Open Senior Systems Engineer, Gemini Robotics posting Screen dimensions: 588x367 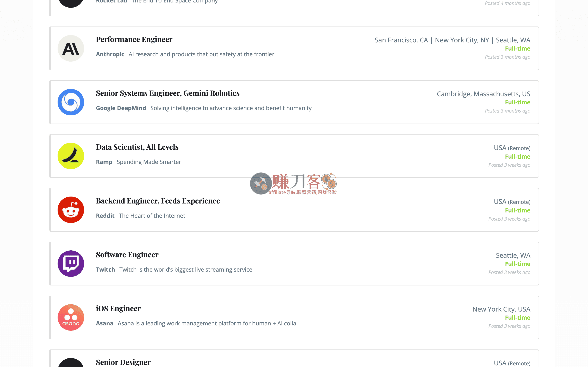point(168,93)
